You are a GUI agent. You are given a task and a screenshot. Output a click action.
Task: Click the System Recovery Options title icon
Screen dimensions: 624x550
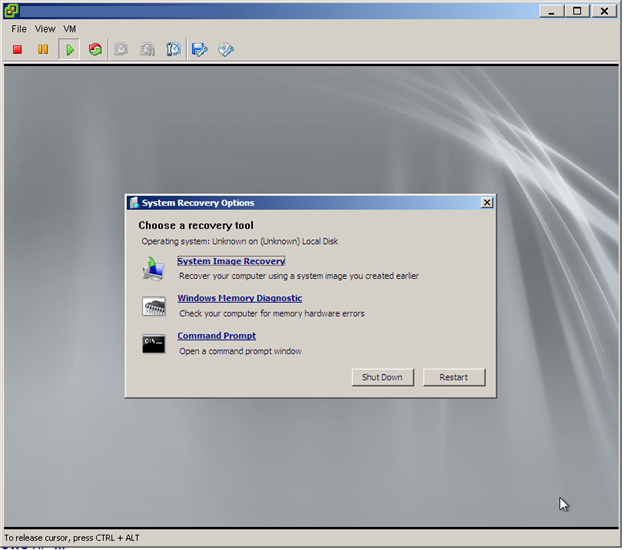click(134, 203)
